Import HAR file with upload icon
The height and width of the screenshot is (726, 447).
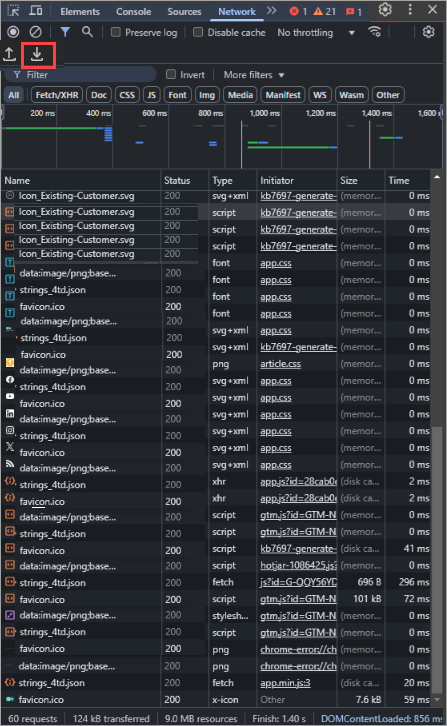(x=9, y=55)
